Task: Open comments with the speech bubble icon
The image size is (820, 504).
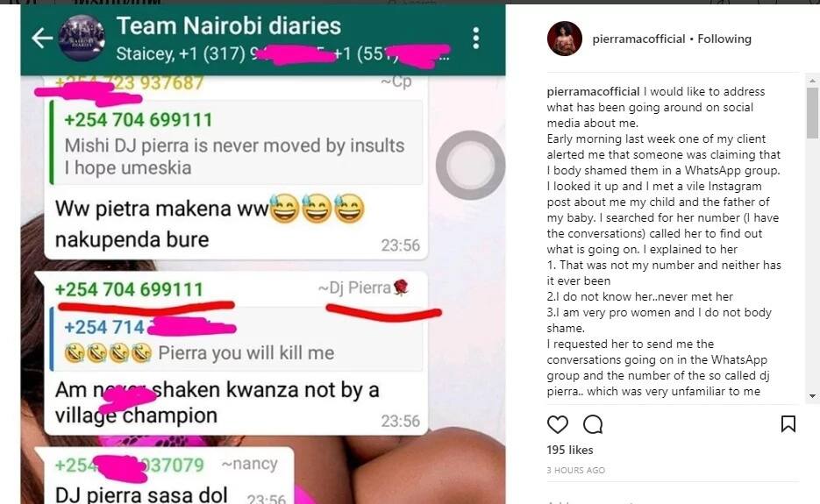Action: tap(593, 424)
